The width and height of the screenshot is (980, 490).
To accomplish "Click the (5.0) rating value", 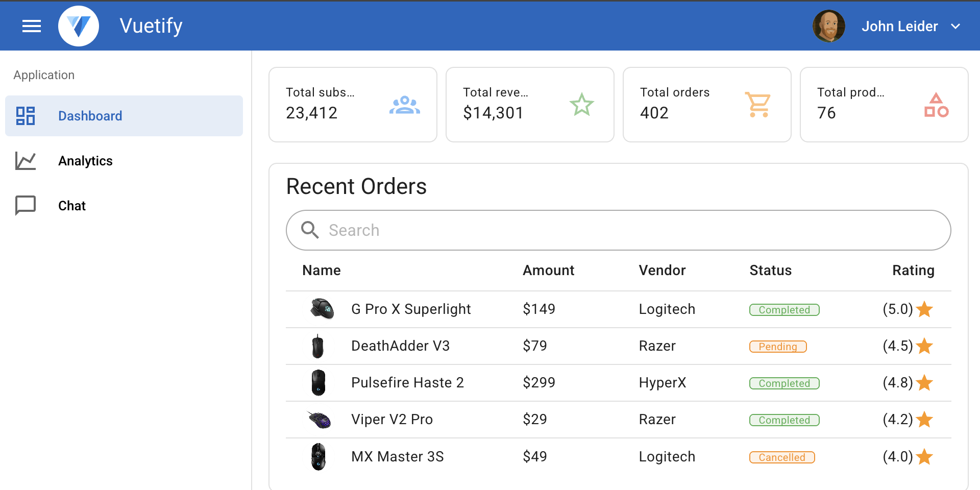I will tap(898, 309).
